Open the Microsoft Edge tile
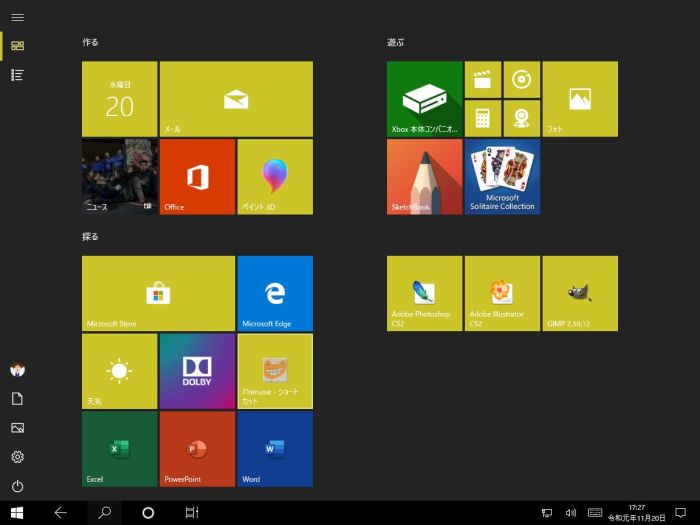This screenshot has width=700, height=525. coord(275,292)
